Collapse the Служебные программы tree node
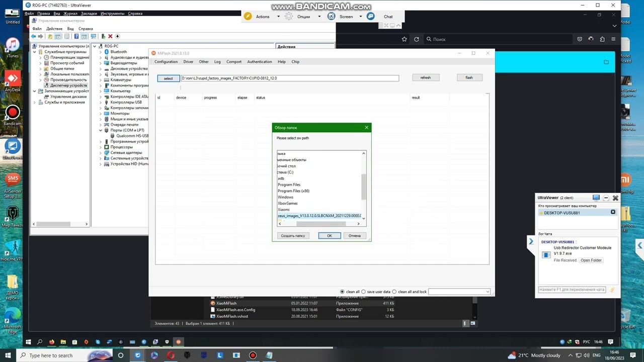This screenshot has width=644, height=362. [35, 52]
